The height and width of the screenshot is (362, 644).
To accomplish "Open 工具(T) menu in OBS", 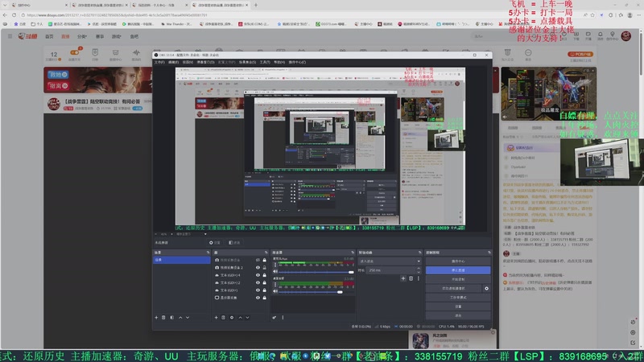I will (265, 63).
